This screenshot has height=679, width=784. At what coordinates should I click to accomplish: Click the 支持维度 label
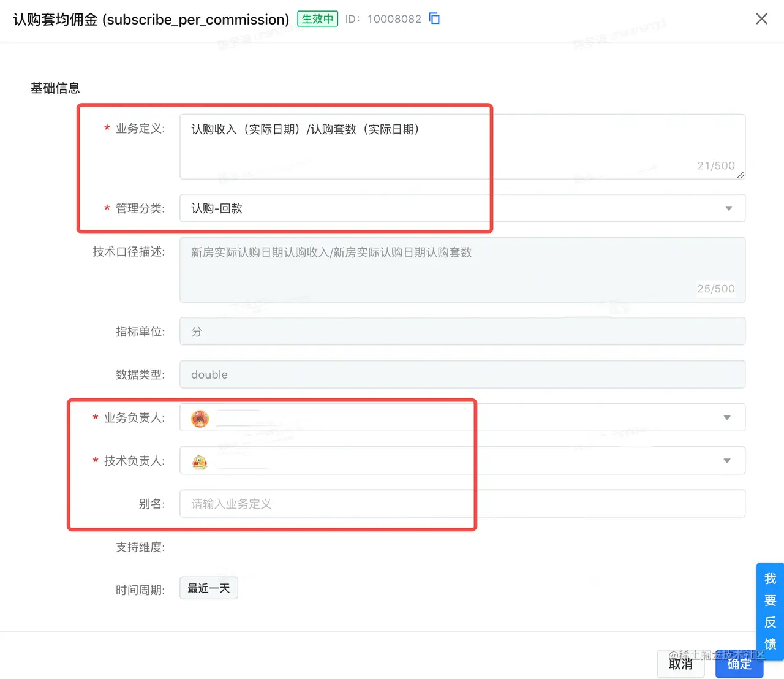(140, 547)
